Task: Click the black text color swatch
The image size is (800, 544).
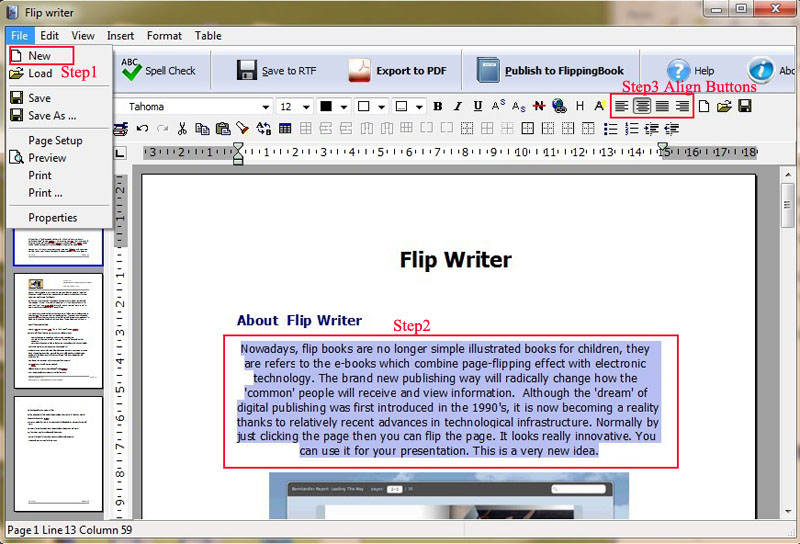Action: coord(326,107)
